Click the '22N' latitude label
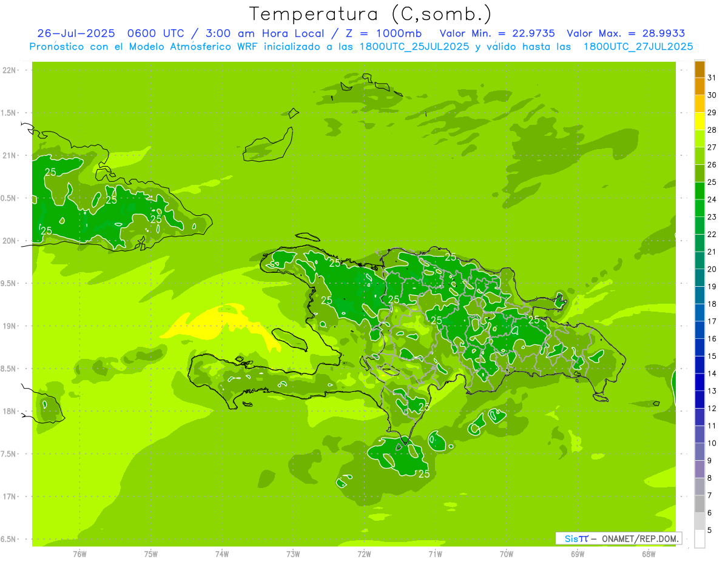728x562 pixels. [10, 70]
